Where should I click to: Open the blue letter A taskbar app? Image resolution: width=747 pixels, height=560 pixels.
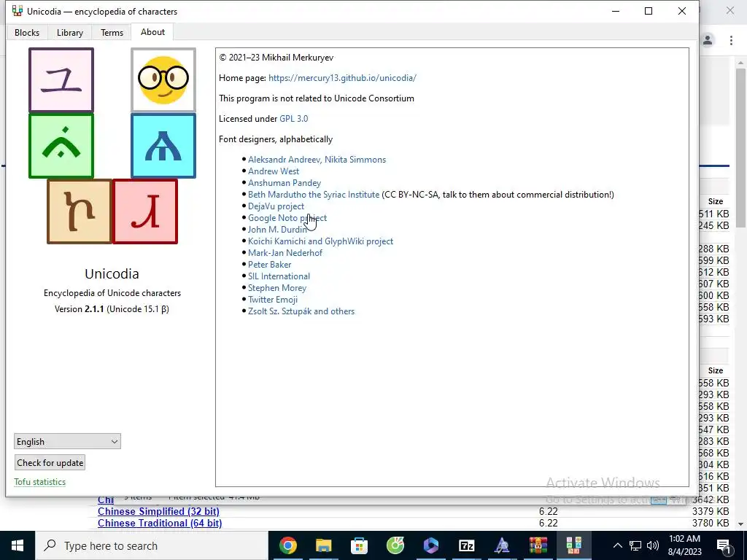point(502,545)
